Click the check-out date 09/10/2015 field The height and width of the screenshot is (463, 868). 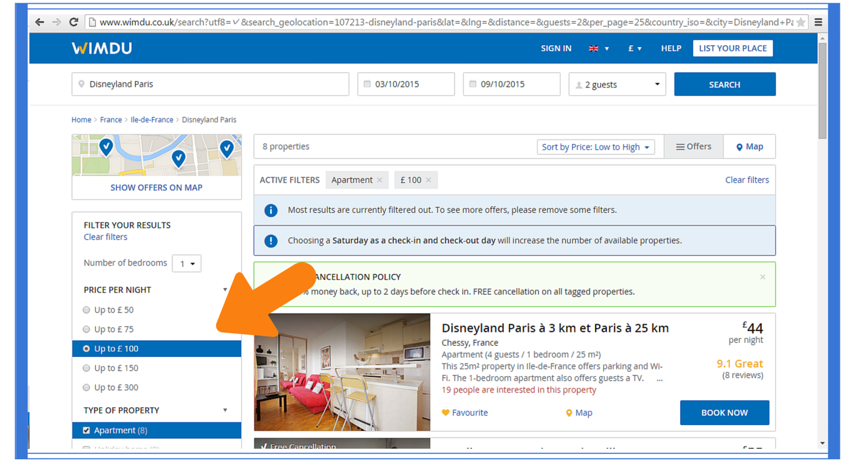click(511, 84)
